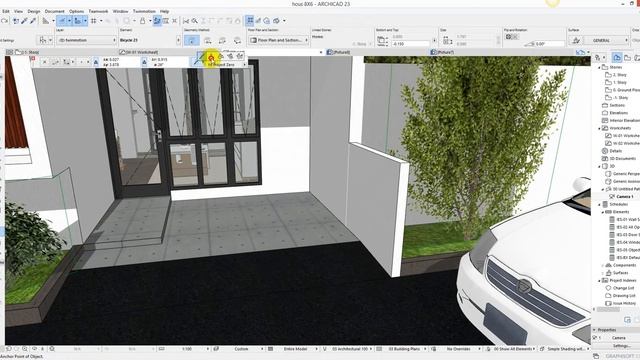Select the Ground Floor story in Navigator
Image resolution: width=640 pixels, height=360 pixels.
[x=622, y=90]
